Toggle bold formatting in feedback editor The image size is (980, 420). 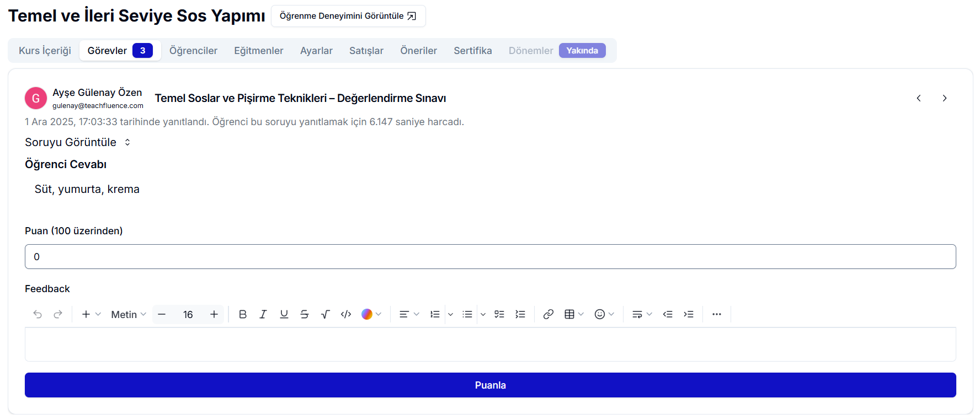(x=242, y=314)
